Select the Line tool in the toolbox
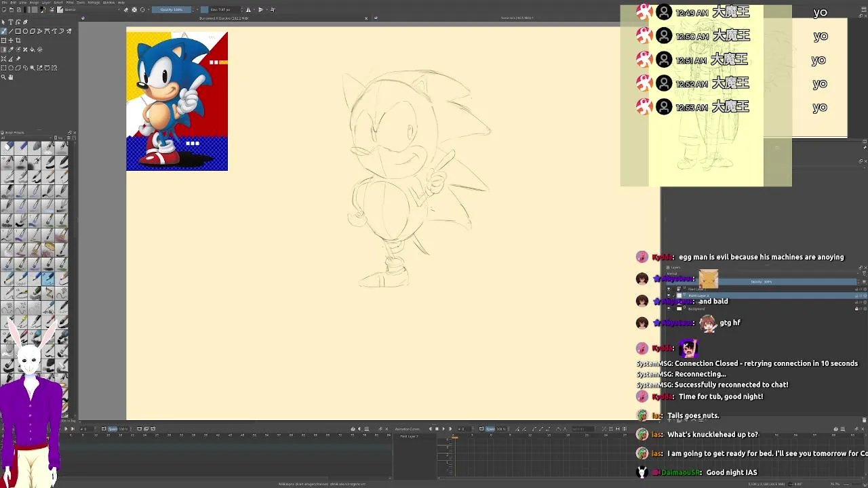 click(x=11, y=31)
